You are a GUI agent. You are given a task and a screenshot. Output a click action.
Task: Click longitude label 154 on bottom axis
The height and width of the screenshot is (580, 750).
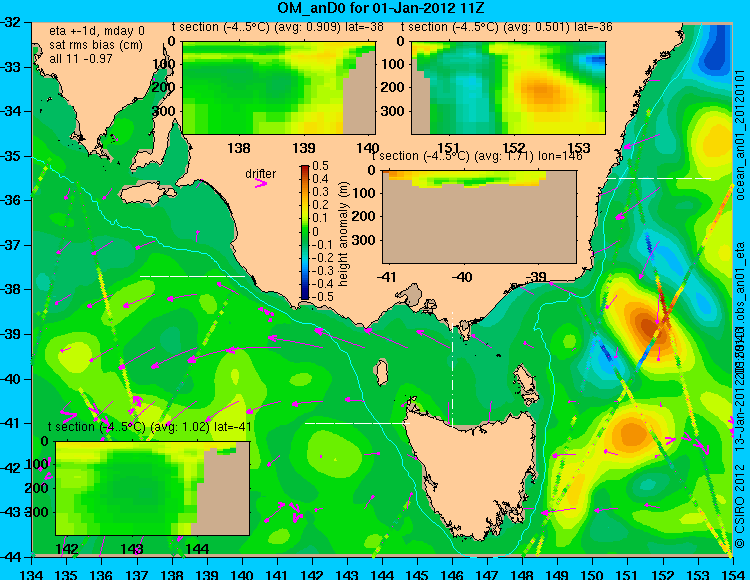click(x=732, y=575)
